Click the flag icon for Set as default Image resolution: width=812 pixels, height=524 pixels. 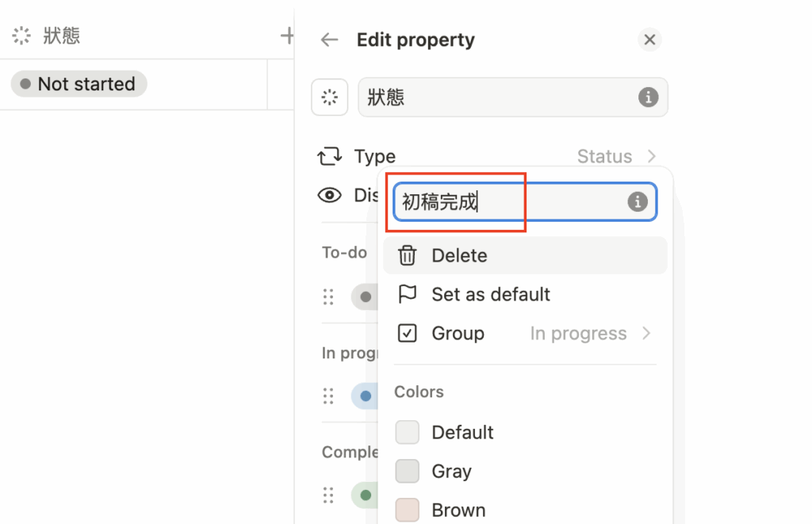coord(407,294)
